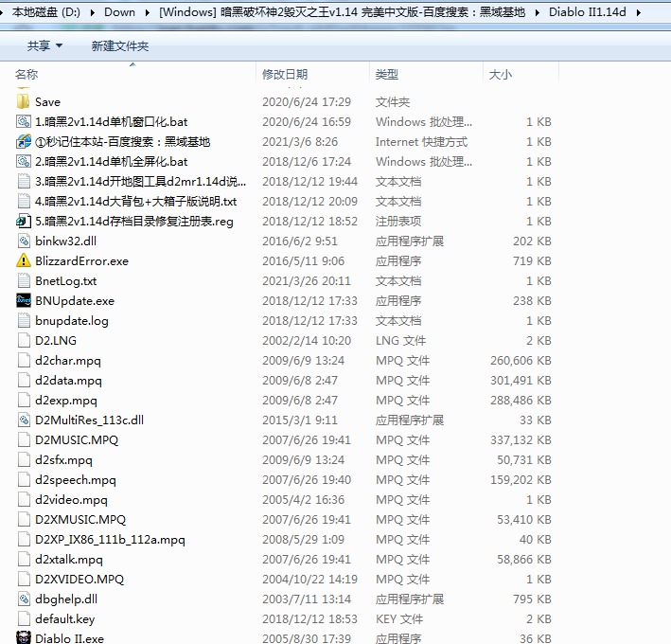Click the size value 337,132 KB
The height and width of the screenshot is (644, 671).
tap(521, 440)
